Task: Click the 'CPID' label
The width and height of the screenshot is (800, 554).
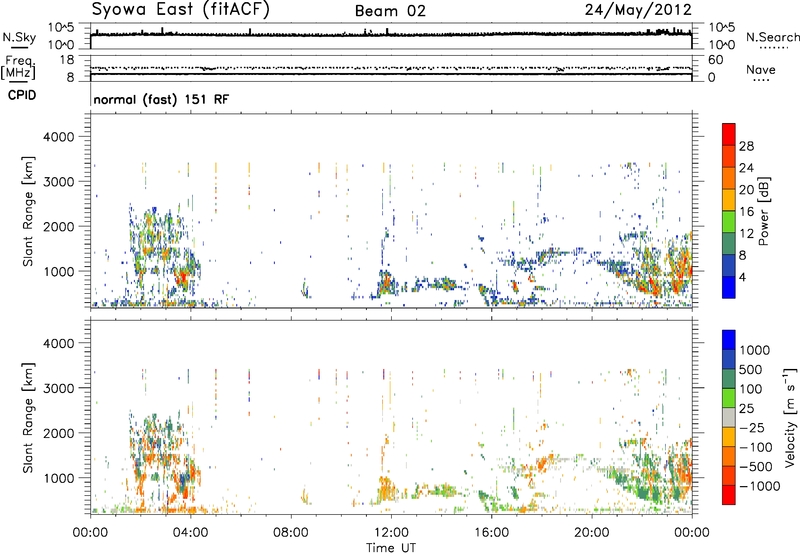Action: [x=22, y=95]
